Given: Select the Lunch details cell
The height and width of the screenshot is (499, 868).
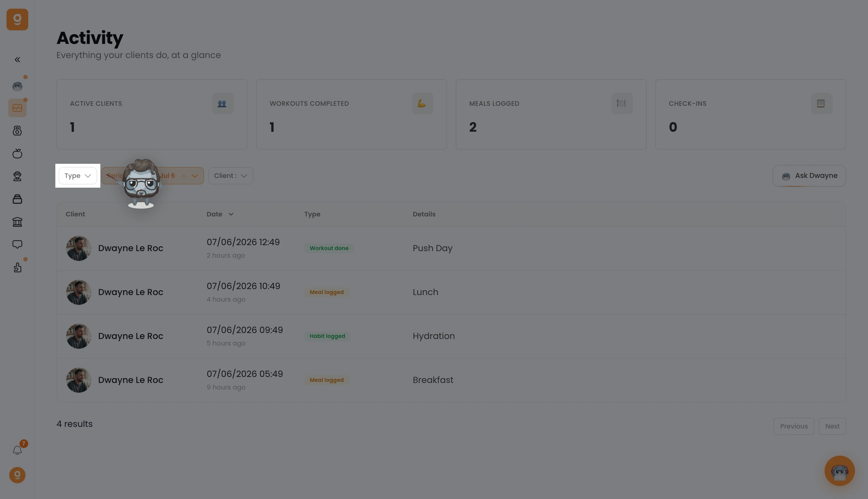Looking at the screenshot, I should tap(425, 292).
